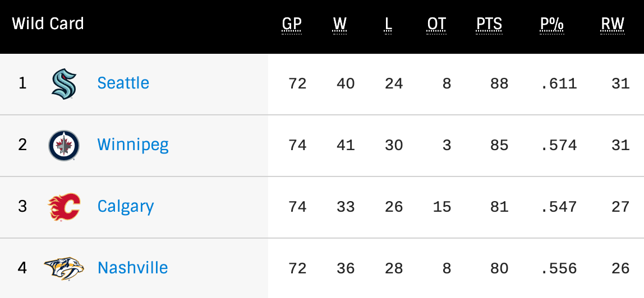Click the RW column header
Image resolution: width=644 pixels, height=298 pixels.
613,24
